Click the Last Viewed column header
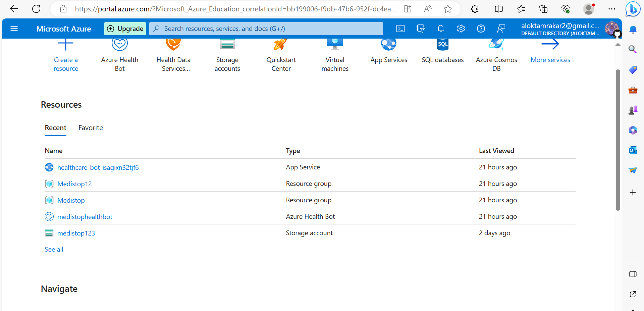The height and width of the screenshot is (311, 644). click(x=496, y=151)
